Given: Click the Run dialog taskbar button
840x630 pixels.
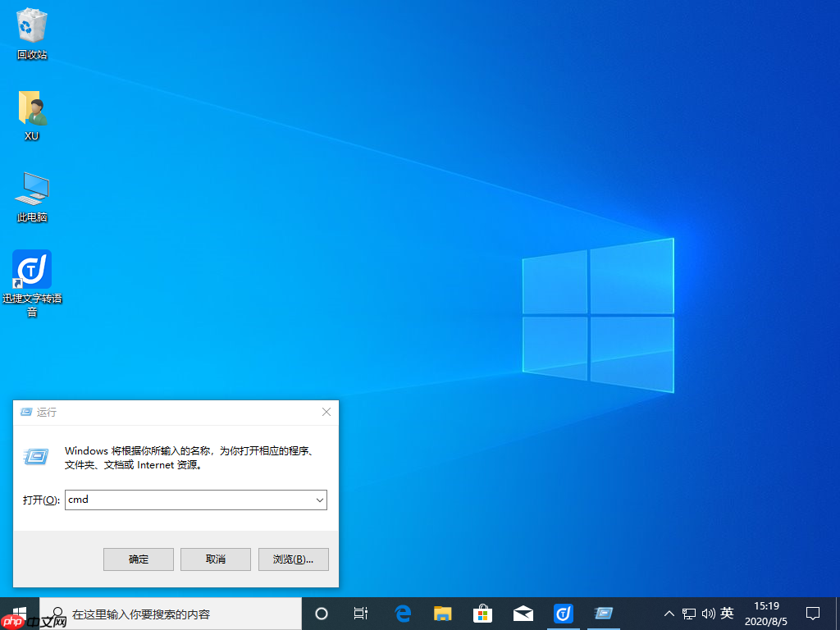Looking at the screenshot, I should 603,614.
